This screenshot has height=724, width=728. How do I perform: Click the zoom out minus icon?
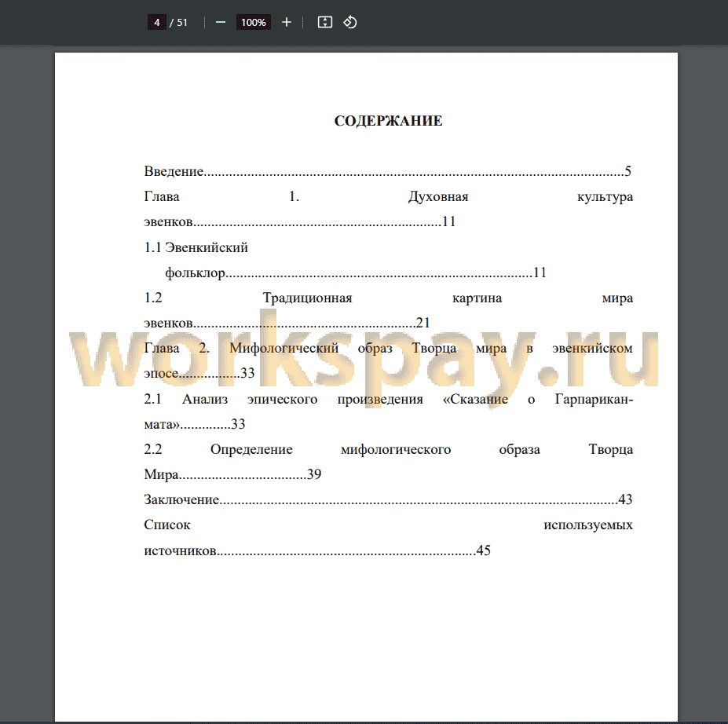coord(221,22)
